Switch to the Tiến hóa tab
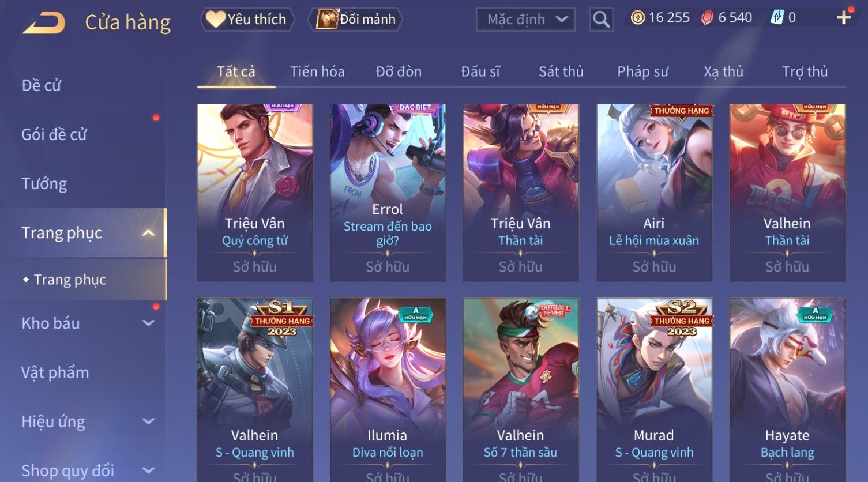Viewport: 868px width, 482px height. (x=317, y=71)
